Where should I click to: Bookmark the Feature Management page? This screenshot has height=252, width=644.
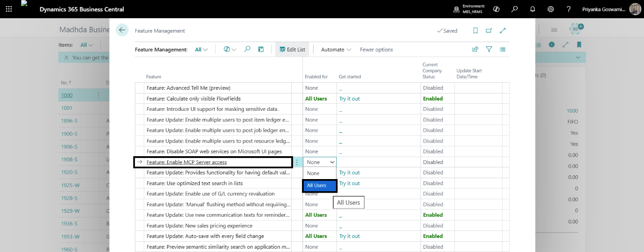pyautogui.click(x=476, y=30)
